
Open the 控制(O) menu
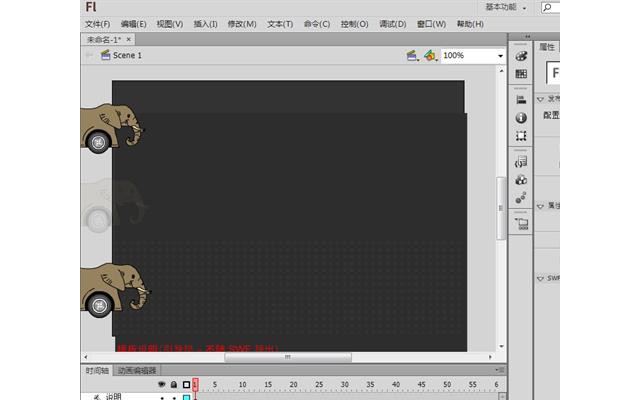pyautogui.click(x=355, y=24)
